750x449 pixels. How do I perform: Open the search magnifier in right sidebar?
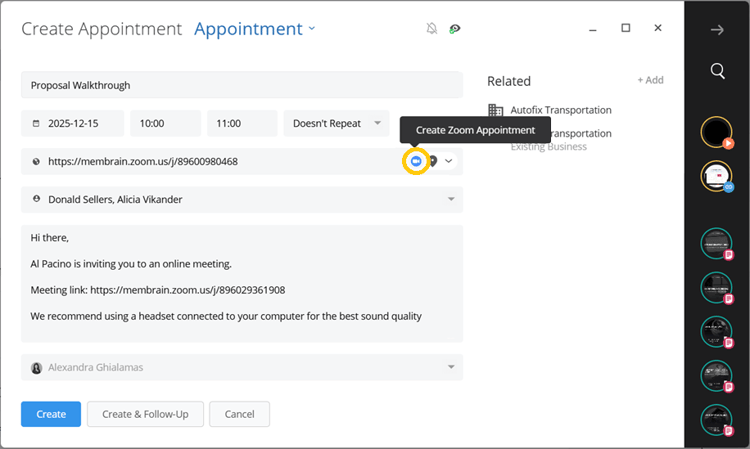(717, 71)
